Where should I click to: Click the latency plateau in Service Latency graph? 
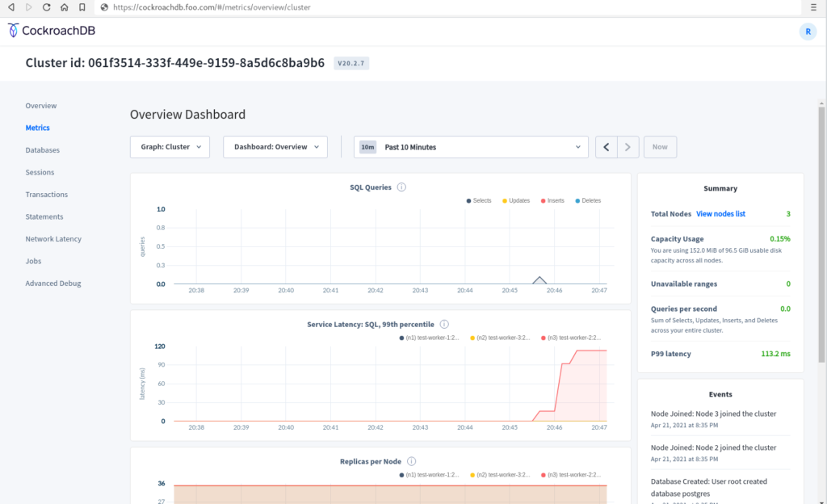[x=592, y=351]
